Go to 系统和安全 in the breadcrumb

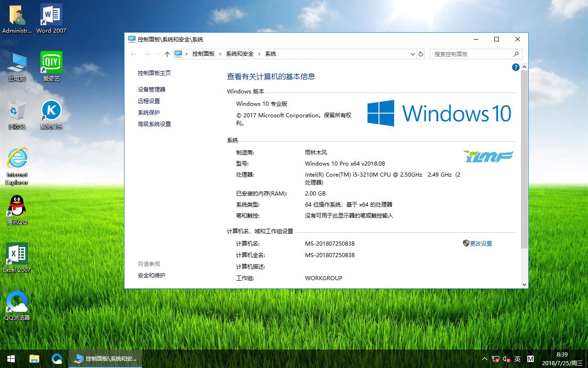[x=239, y=54]
